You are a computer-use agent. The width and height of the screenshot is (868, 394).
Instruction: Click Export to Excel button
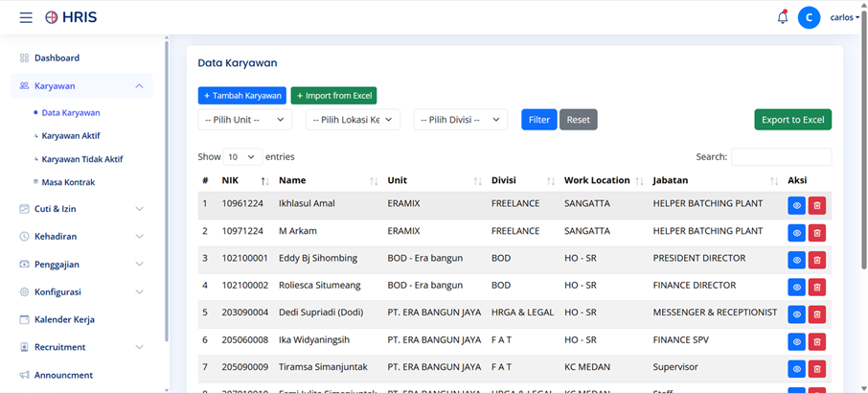(792, 120)
